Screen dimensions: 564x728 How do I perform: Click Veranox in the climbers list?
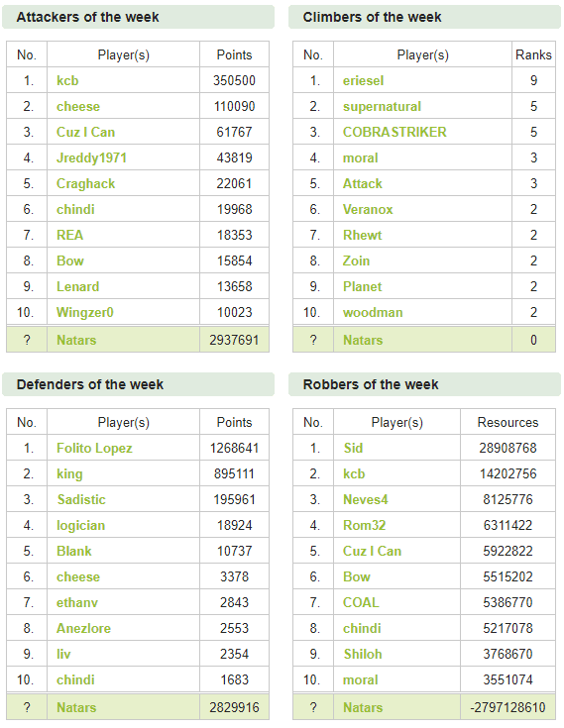(x=368, y=209)
